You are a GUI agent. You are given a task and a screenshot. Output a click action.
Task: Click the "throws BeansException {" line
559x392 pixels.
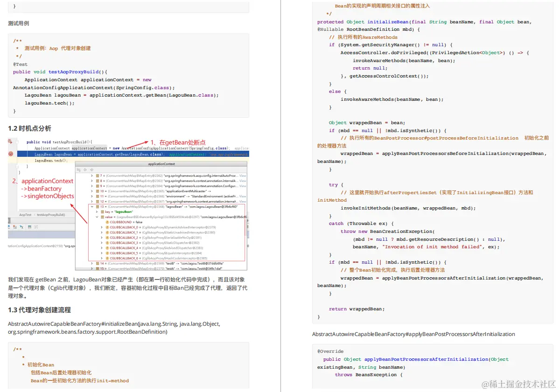pyautogui.click(x=369, y=375)
